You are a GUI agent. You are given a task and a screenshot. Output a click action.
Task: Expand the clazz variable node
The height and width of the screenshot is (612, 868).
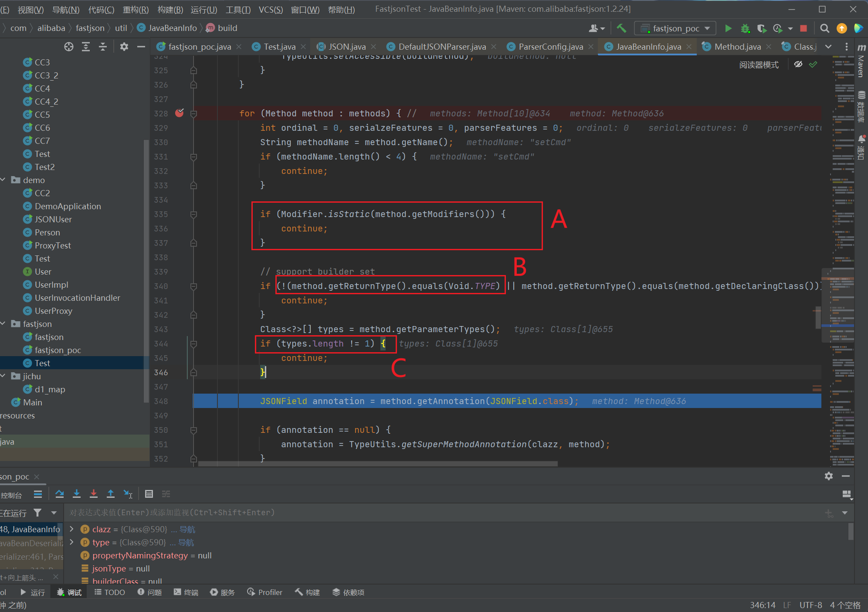[x=72, y=529]
